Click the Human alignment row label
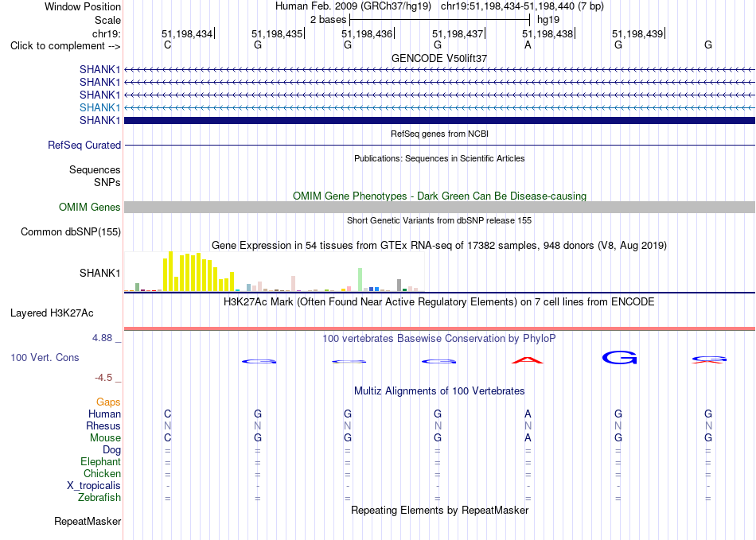 tap(104, 414)
